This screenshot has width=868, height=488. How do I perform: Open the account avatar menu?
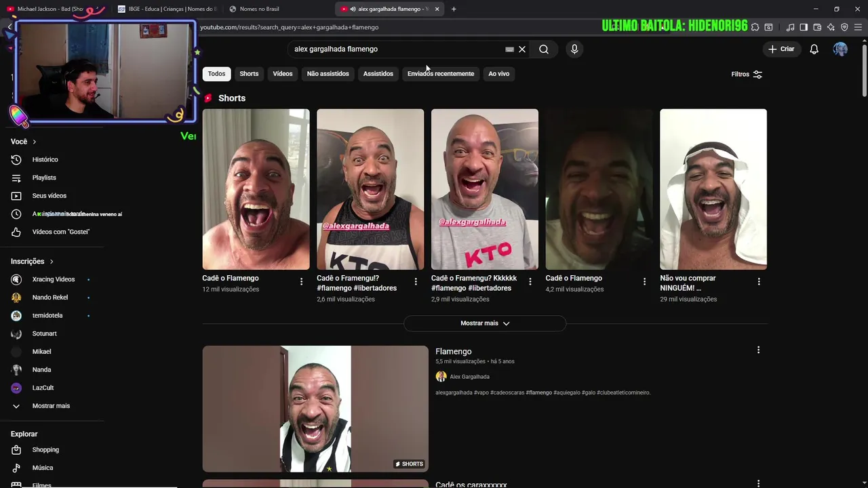(840, 49)
